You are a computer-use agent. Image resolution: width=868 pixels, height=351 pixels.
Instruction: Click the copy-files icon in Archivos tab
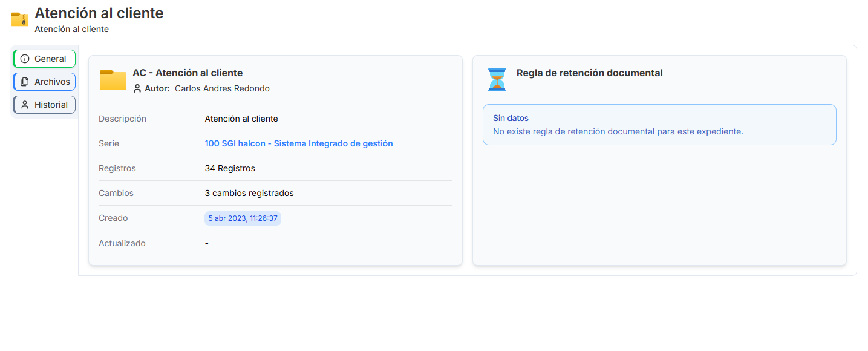coord(25,82)
